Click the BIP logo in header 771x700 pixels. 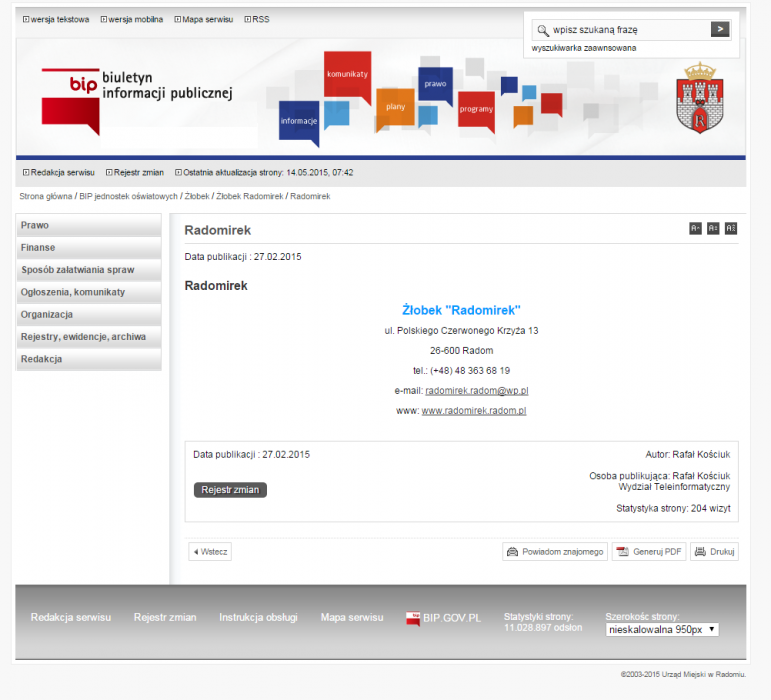tap(137, 102)
